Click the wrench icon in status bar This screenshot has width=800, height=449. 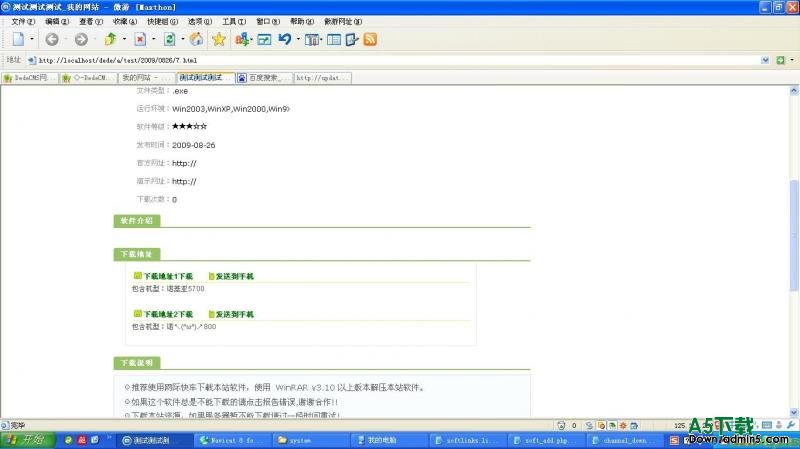[x=791, y=425]
